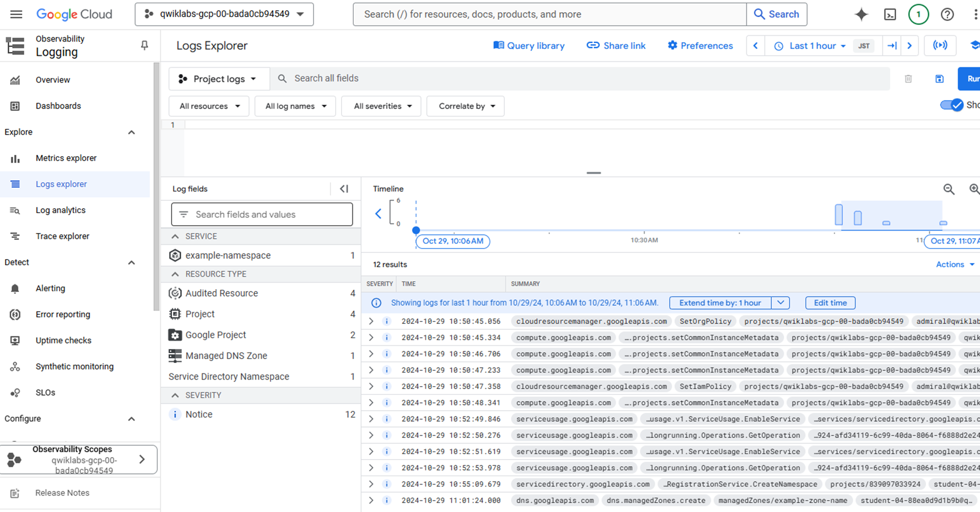Click severity icon of SetOrgPolicy log row
This screenshot has width=980, height=512.
pos(387,321)
